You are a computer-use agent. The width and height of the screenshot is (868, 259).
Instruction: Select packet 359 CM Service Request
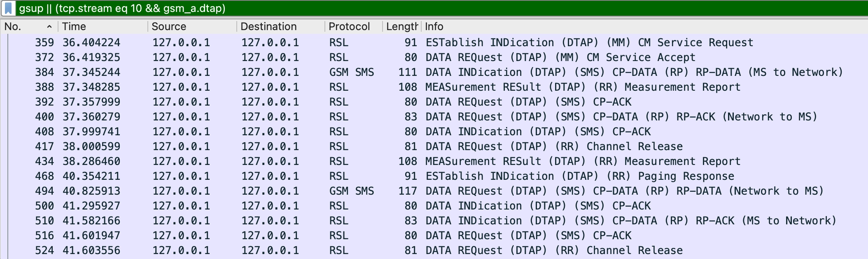click(x=589, y=42)
